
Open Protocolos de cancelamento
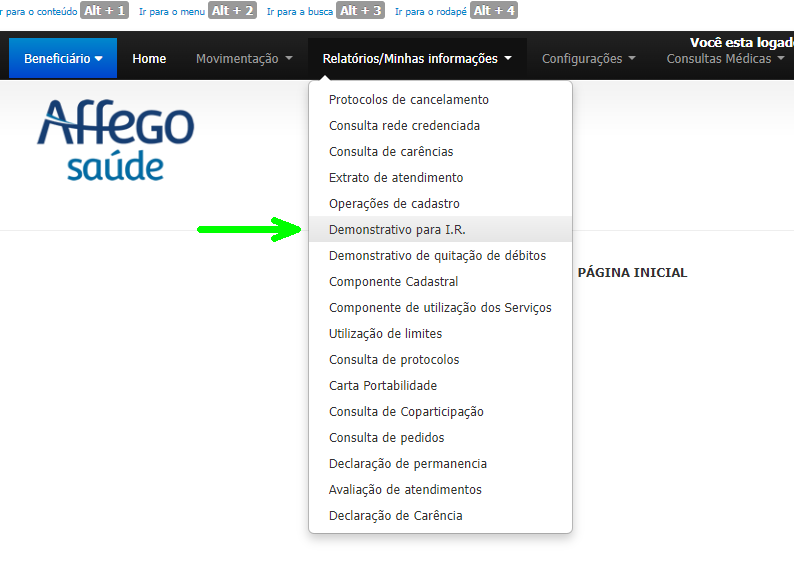coord(409,100)
